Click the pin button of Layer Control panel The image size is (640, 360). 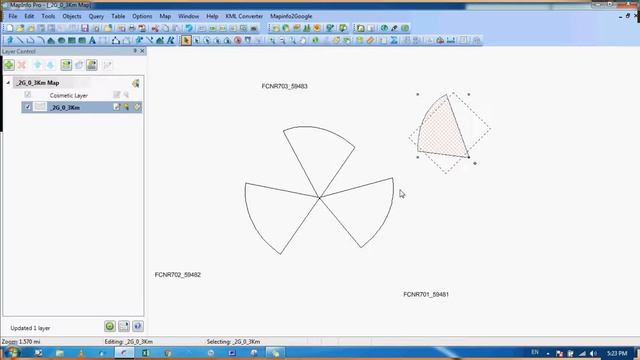click(135, 51)
